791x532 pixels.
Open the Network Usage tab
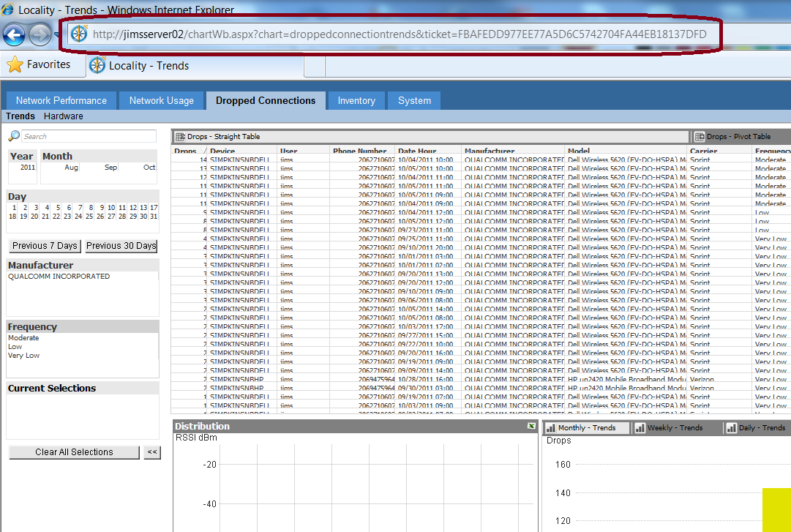pos(162,100)
